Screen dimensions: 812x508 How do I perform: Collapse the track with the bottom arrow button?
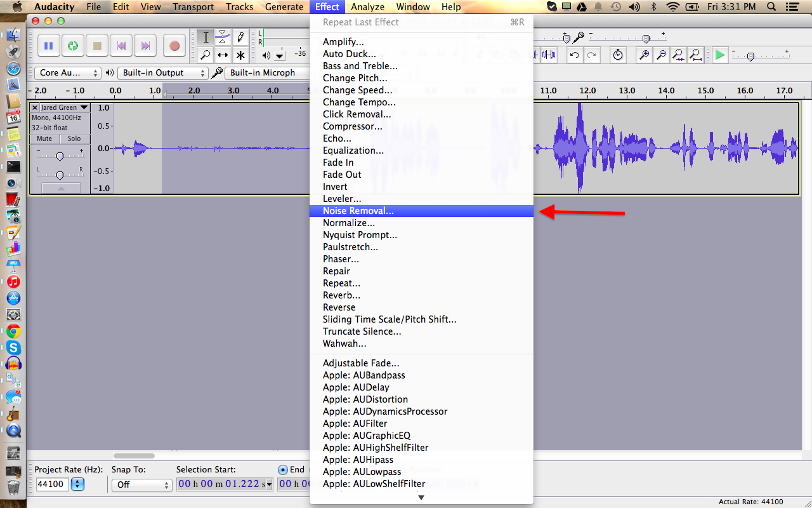61,189
